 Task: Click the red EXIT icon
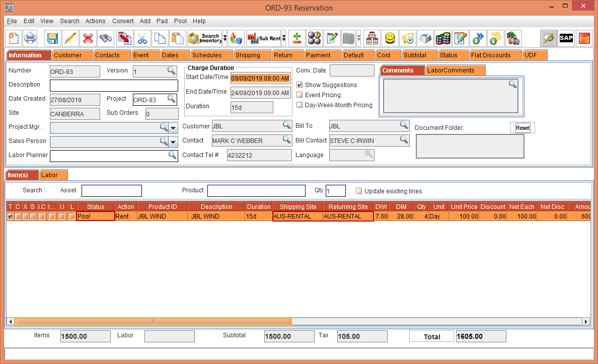point(584,38)
